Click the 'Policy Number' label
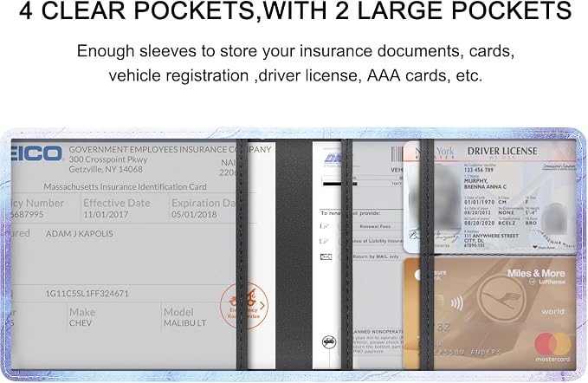The width and height of the screenshot is (588, 383). click(x=37, y=203)
